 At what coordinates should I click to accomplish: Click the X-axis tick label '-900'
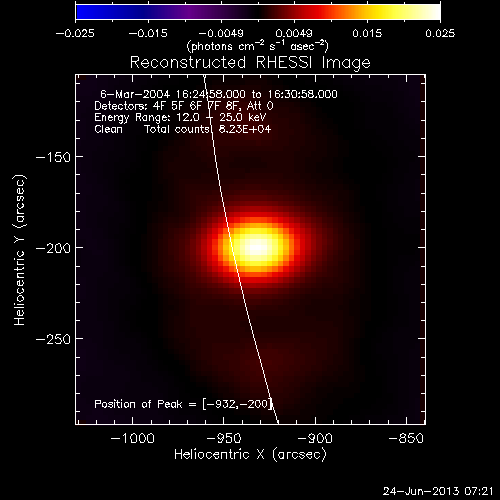315,438
